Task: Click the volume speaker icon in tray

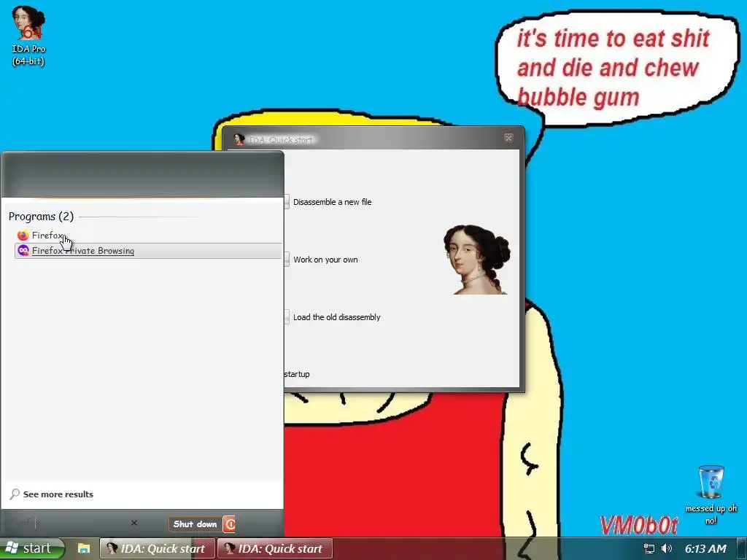Action: 667,548
